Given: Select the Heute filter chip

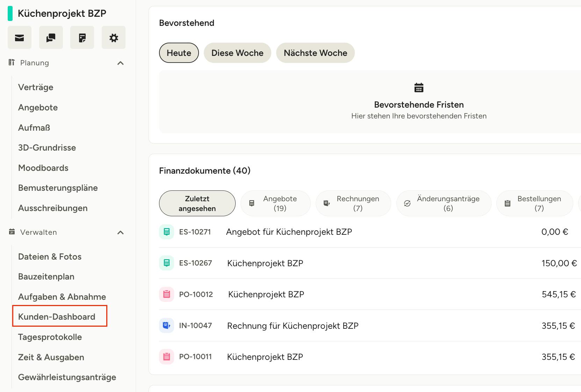Looking at the screenshot, I should coord(179,53).
